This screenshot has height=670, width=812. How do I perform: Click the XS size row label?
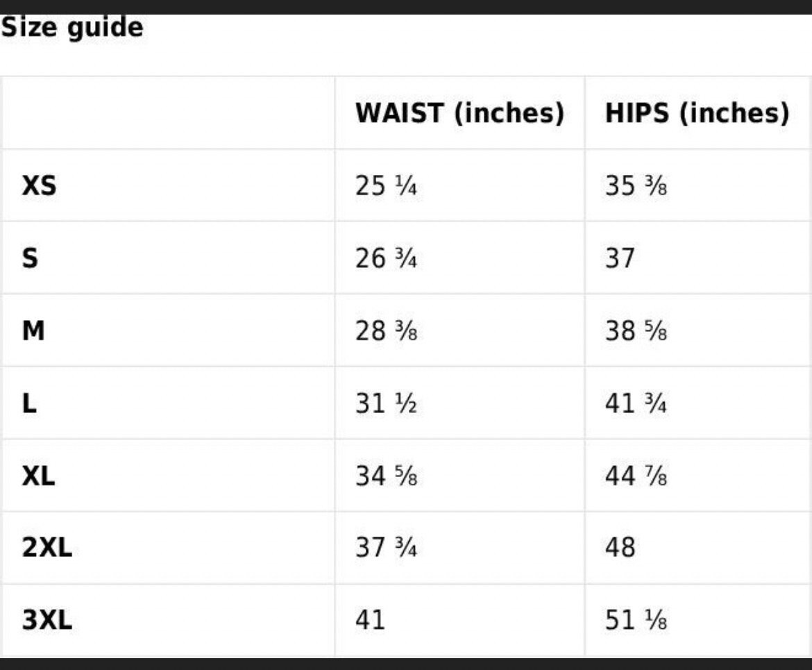tap(39, 185)
